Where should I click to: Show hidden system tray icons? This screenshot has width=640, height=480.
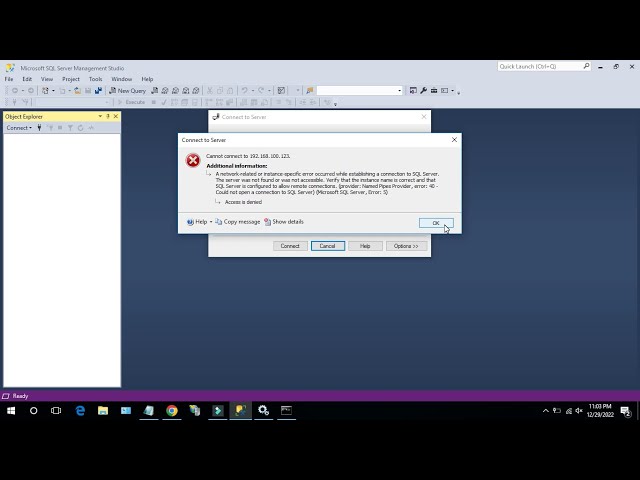[x=546, y=411]
